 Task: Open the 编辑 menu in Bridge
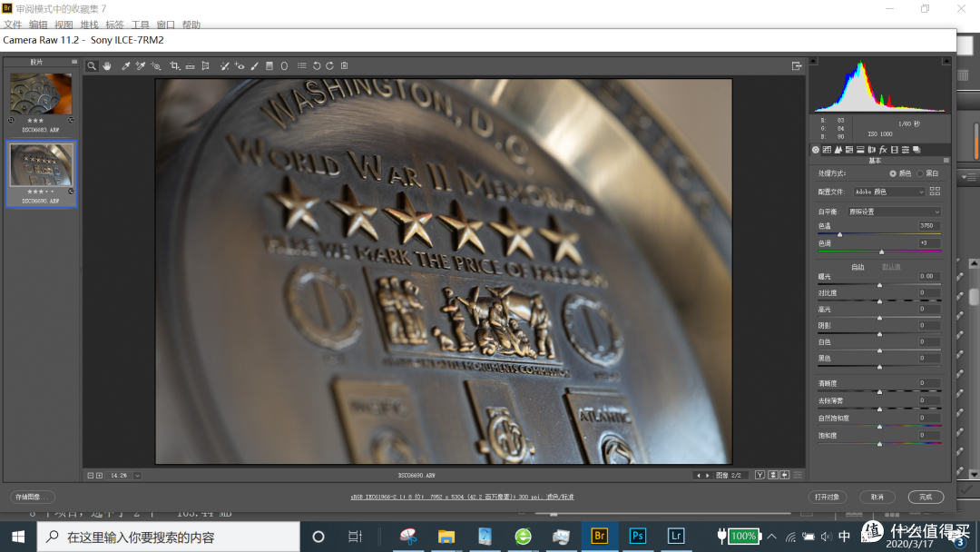[x=38, y=25]
